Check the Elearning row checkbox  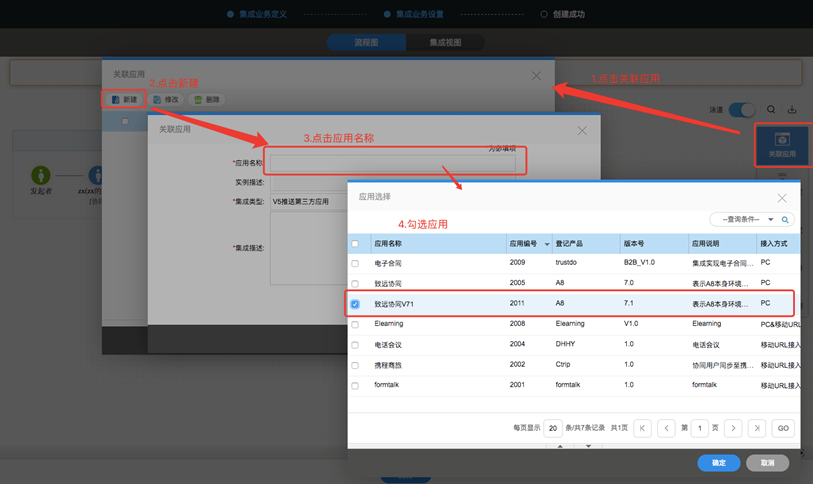[355, 324]
